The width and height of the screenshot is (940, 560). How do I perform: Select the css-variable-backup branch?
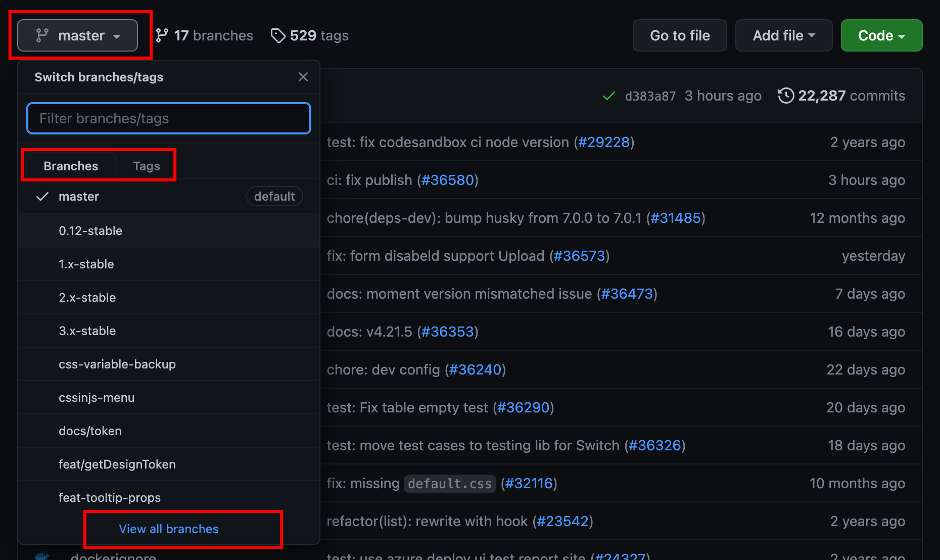[x=117, y=364]
